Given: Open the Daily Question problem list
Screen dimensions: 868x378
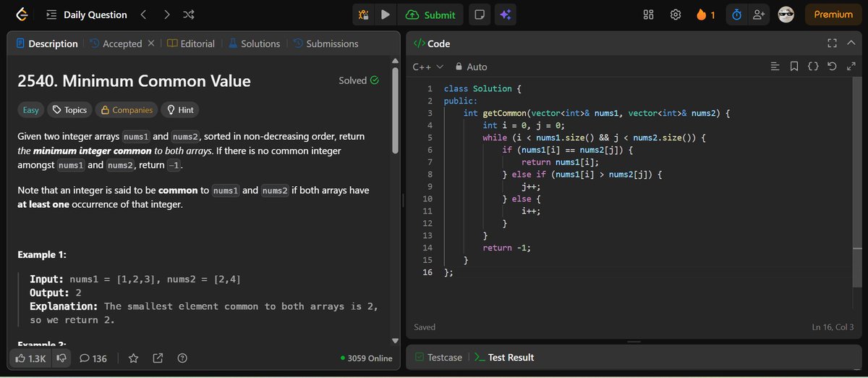Looking at the screenshot, I should tap(86, 14).
